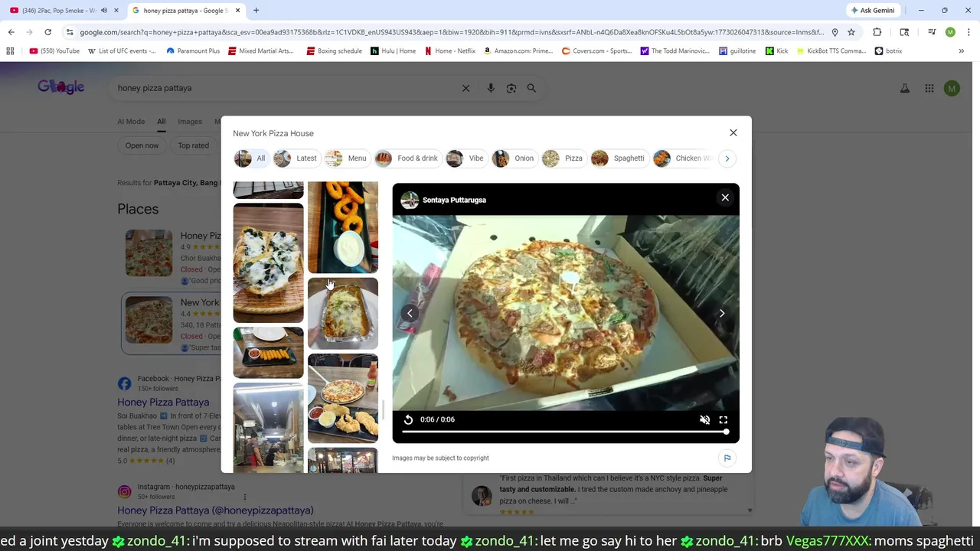Open Google apps grid
Screen dimensions: 980x551
point(929,89)
